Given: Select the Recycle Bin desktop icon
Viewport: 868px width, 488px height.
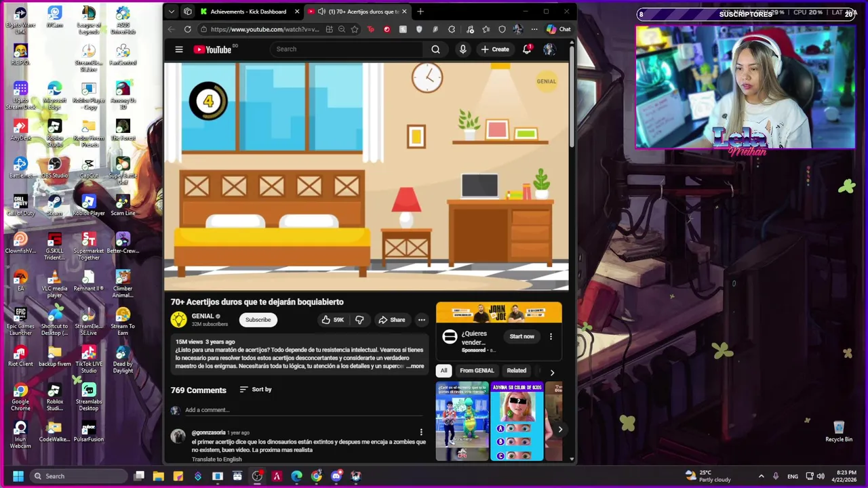Looking at the screenshot, I should click(839, 431).
